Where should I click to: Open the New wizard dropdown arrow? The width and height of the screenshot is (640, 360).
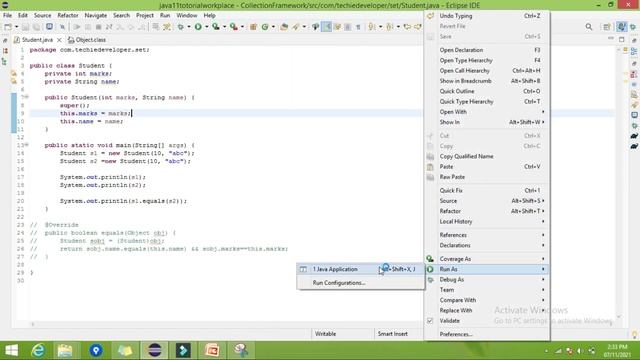16,27
